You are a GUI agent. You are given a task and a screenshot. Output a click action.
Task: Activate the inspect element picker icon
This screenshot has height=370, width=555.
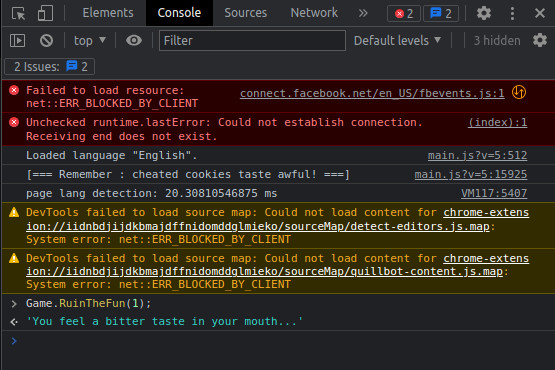[18, 13]
